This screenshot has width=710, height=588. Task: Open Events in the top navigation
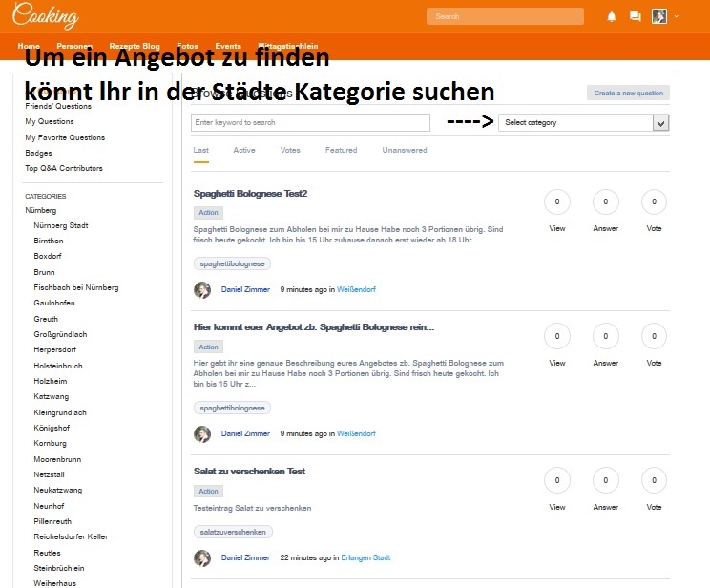tap(228, 46)
